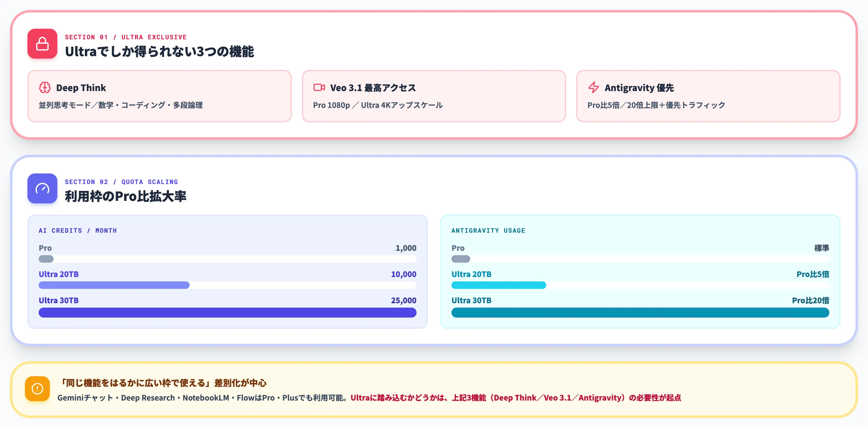Image resolution: width=868 pixels, height=428 pixels.
Task: Click the red lock icon in Section 01
Action: coord(42,44)
